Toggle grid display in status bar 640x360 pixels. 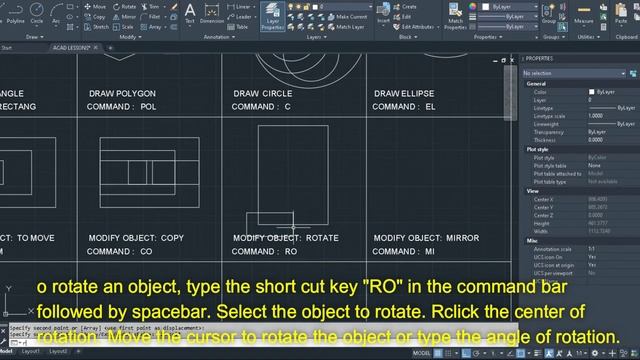pyautogui.click(x=438, y=353)
